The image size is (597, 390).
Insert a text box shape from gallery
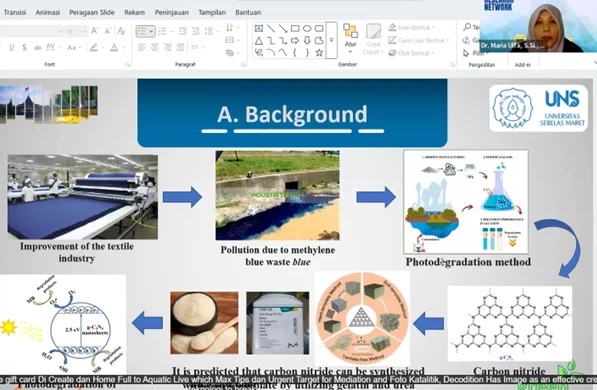259,28
